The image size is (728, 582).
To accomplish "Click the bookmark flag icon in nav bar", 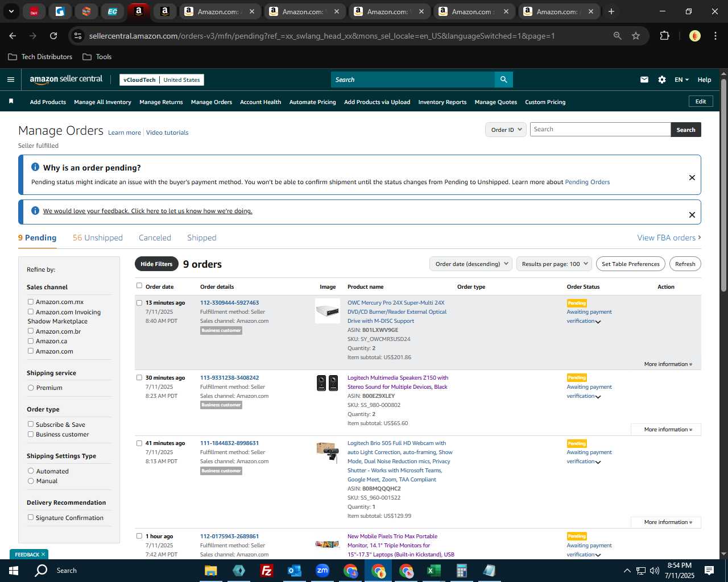I will pos(11,101).
